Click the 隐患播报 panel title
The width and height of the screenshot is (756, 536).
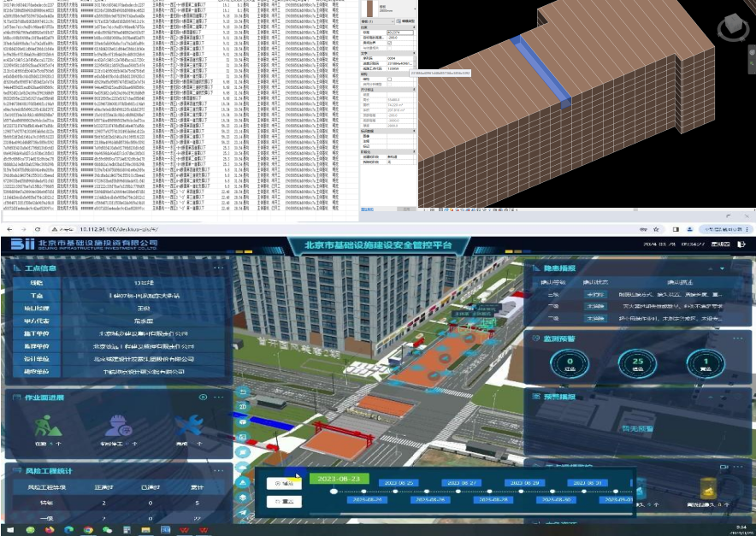(x=559, y=268)
